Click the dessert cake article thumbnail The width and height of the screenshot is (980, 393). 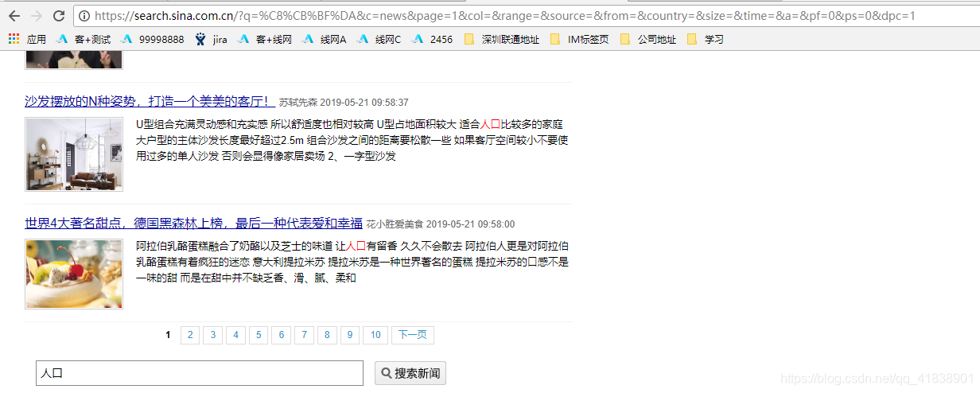click(74, 274)
